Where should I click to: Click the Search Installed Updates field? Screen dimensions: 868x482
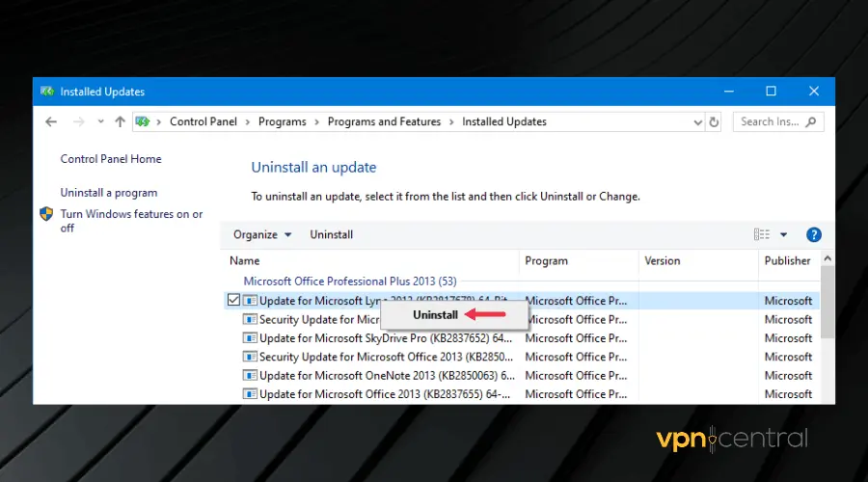point(778,121)
